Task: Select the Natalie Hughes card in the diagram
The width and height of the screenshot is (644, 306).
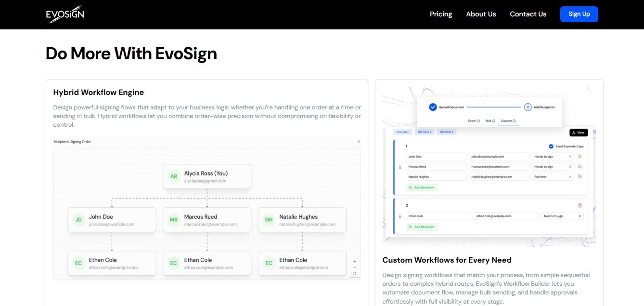Action: 302,220
